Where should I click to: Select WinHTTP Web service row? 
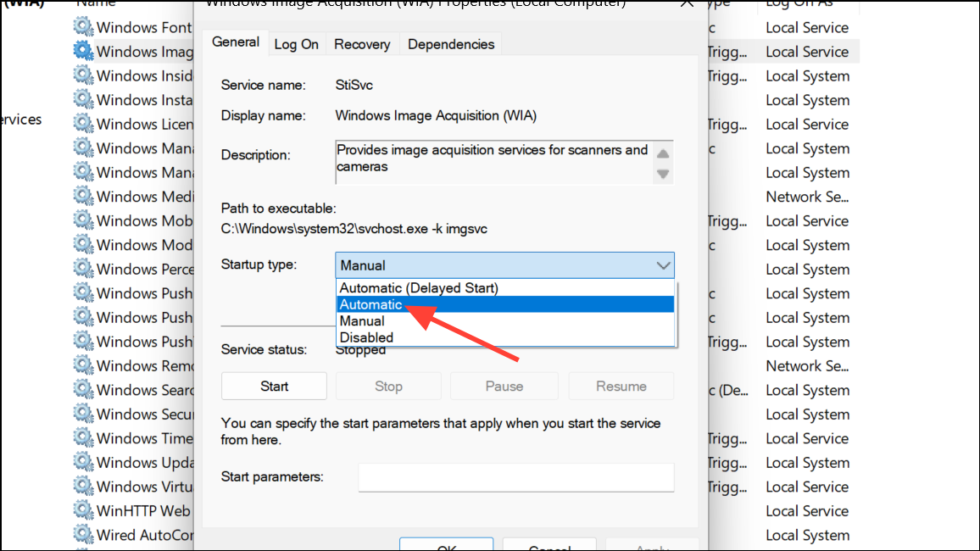(133, 510)
